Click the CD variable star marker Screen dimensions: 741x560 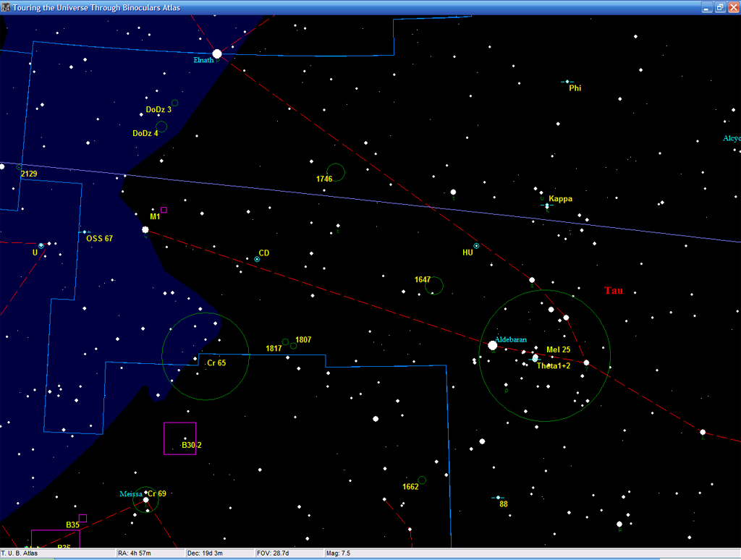coord(257,259)
